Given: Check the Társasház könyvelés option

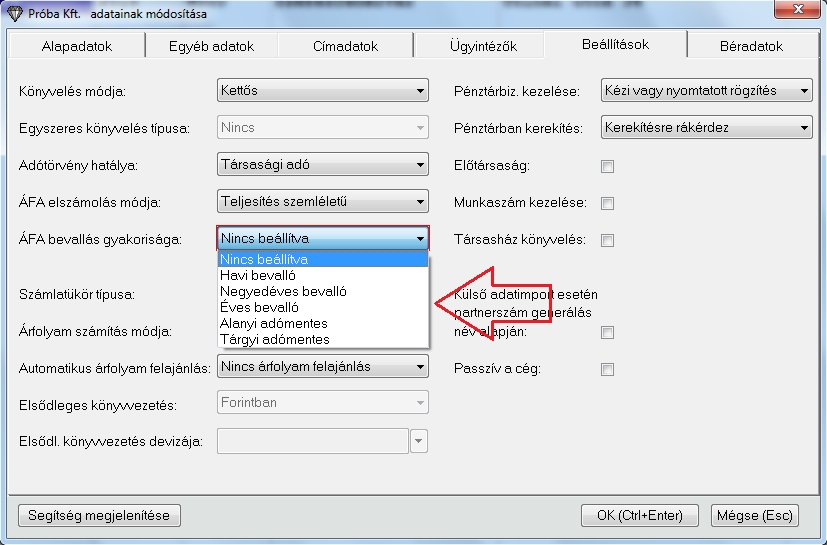Looking at the screenshot, I should pos(607,240).
